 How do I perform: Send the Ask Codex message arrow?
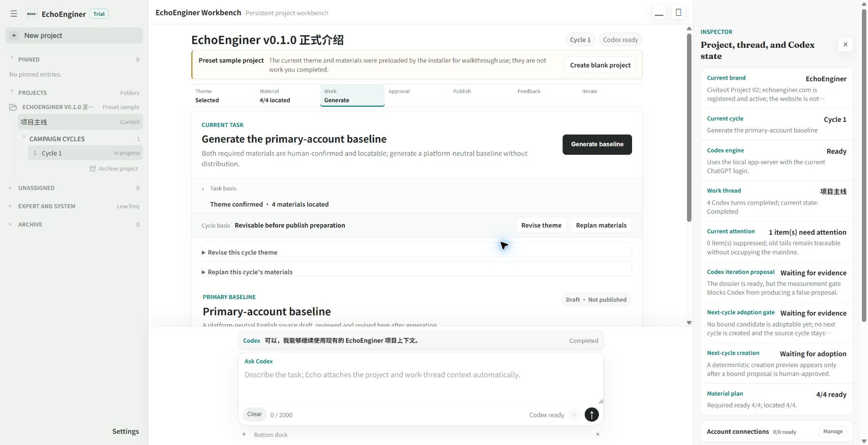coord(591,415)
